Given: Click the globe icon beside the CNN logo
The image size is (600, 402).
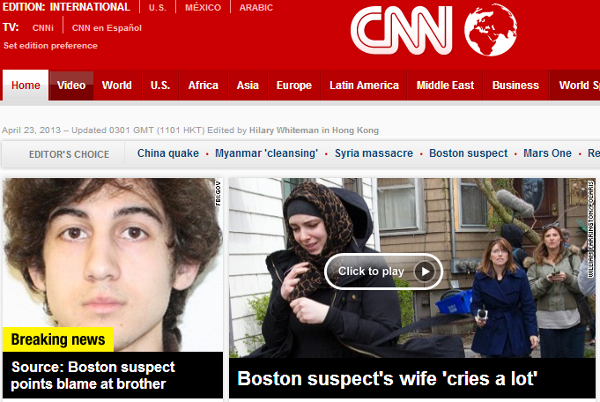Looking at the screenshot, I should coord(491,30).
